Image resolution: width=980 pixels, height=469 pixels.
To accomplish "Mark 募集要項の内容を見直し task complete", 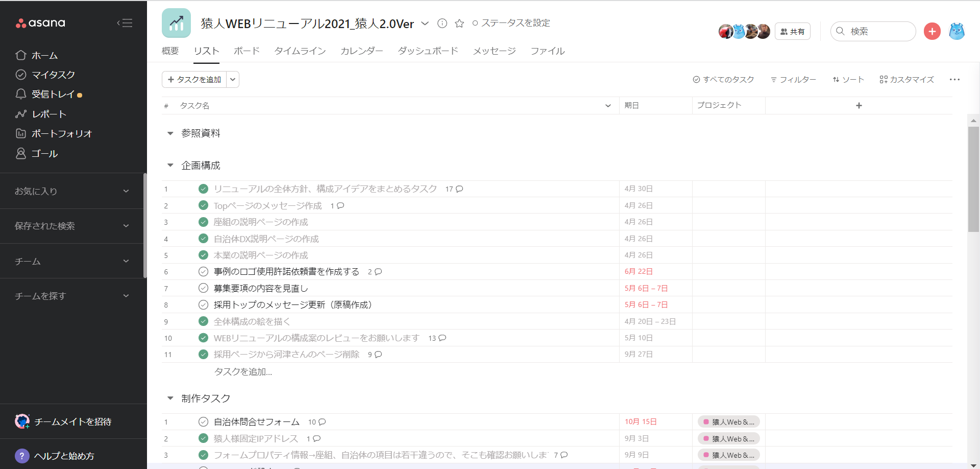I will point(203,288).
